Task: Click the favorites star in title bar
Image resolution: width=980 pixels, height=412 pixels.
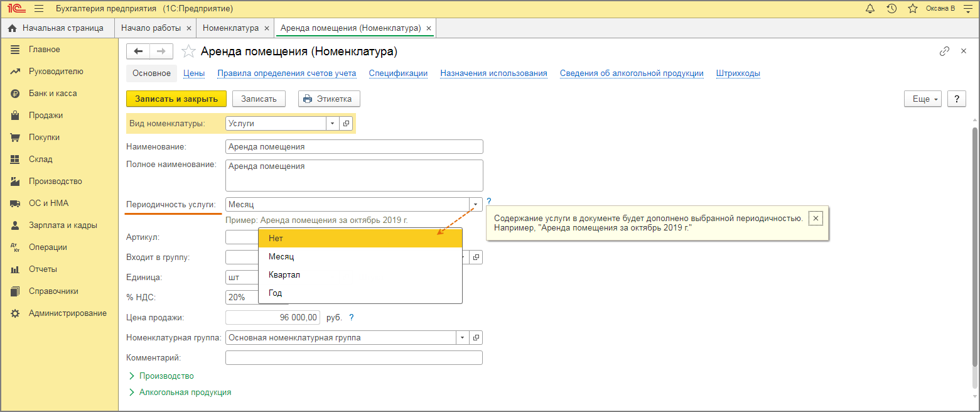Action: (913, 9)
